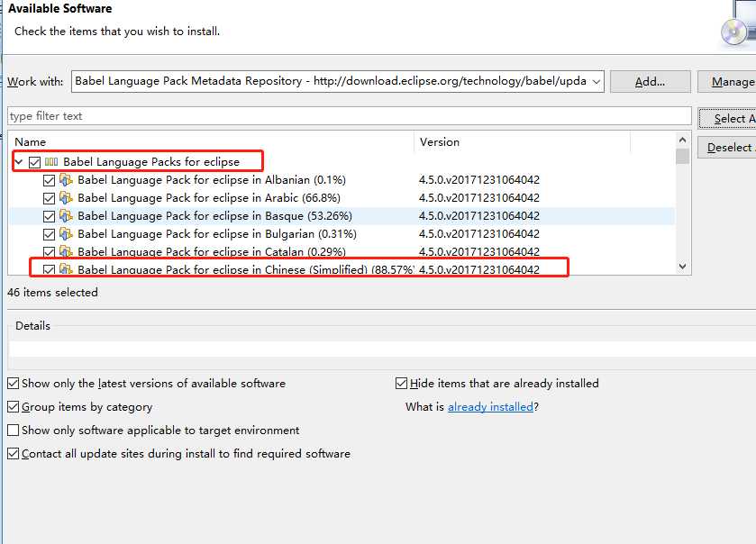Collapse the Babel Language Packs tree node

point(18,162)
